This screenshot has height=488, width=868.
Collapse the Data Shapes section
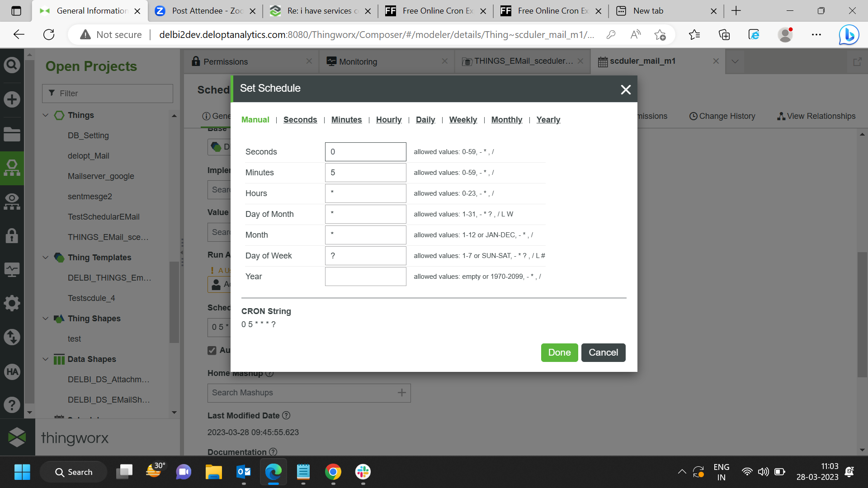click(x=45, y=359)
